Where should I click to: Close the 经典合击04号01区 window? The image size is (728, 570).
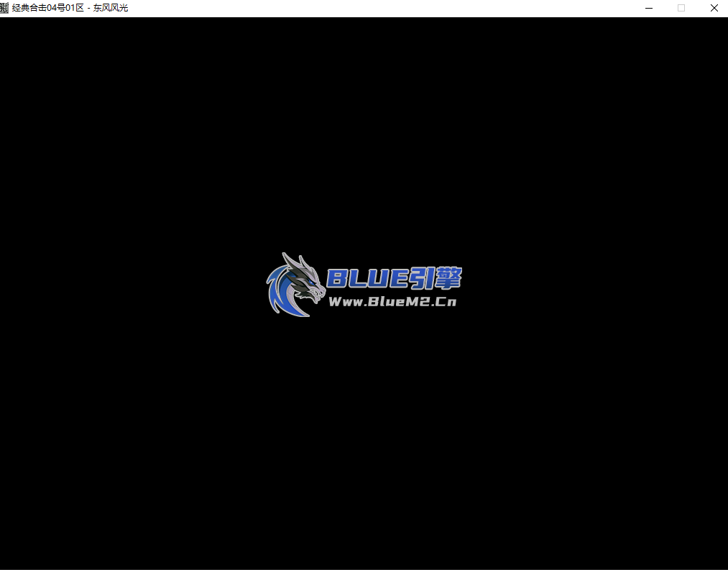[714, 8]
